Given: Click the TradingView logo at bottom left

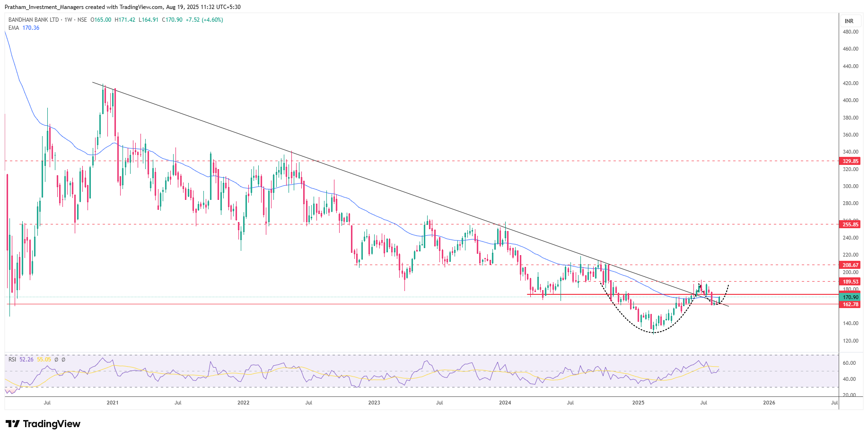Looking at the screenshot, I should pyautogui.click(x=43, y=424).
